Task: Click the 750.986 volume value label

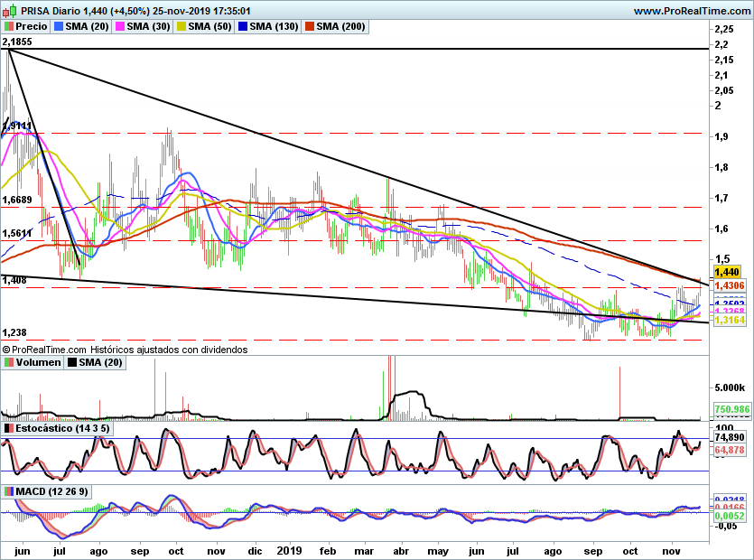Action: pos(728,409)
